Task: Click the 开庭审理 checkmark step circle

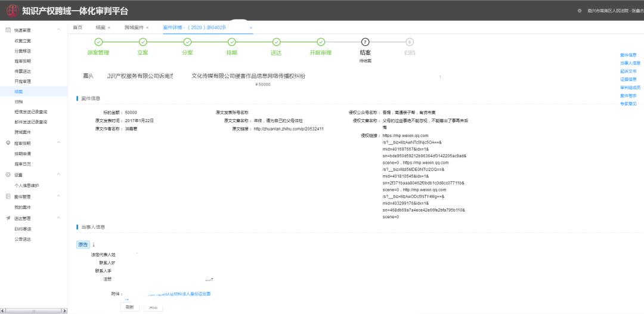Action: 321,42
